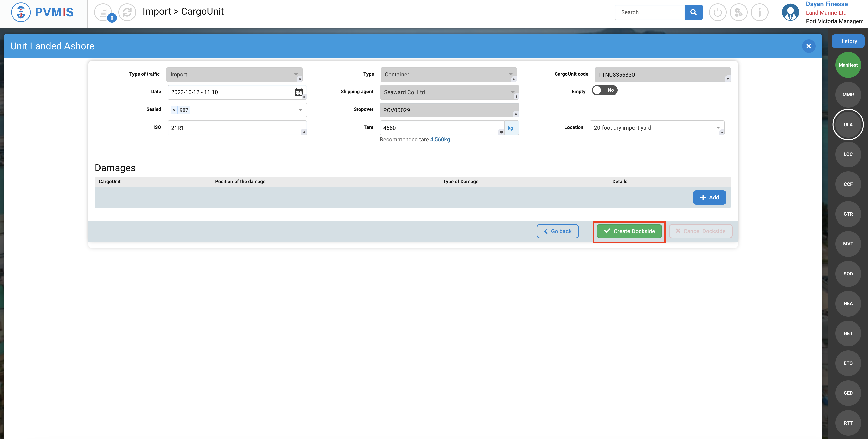Toggle the Empty switch
The width and height of the screenshot is (868, 439).
click(605, 90)
